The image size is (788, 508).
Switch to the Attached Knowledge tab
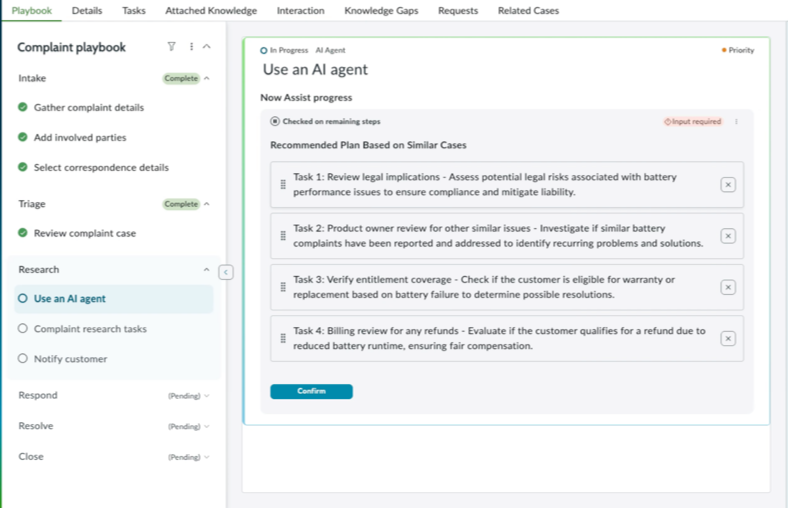coord(211,11)
